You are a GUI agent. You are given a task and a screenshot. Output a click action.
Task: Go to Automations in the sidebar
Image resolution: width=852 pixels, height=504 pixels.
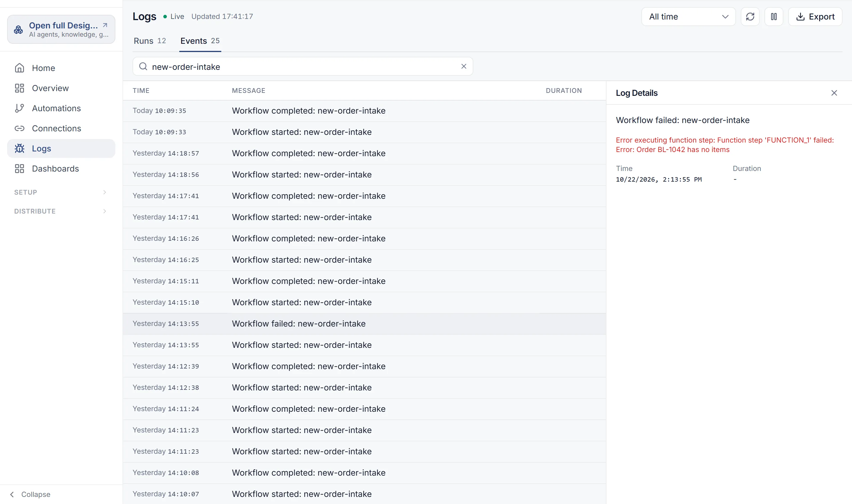pyautogui.click(x=61, y=108)
